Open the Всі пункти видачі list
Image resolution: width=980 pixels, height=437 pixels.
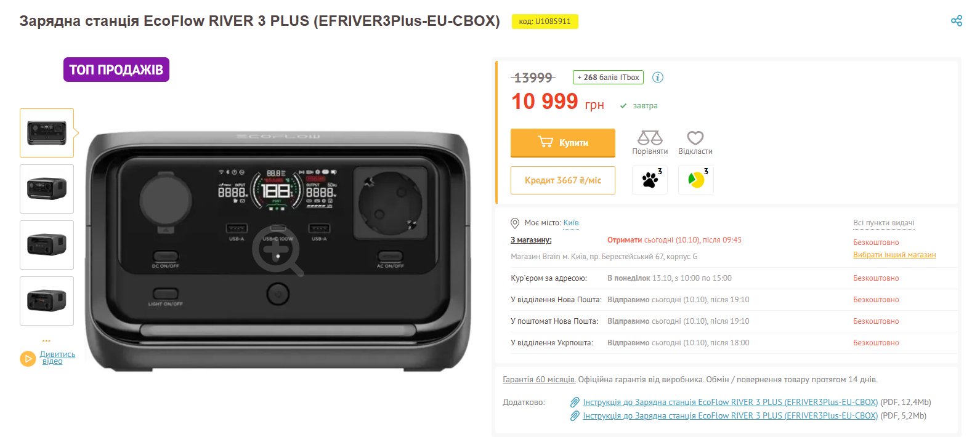tap(883, 223)
